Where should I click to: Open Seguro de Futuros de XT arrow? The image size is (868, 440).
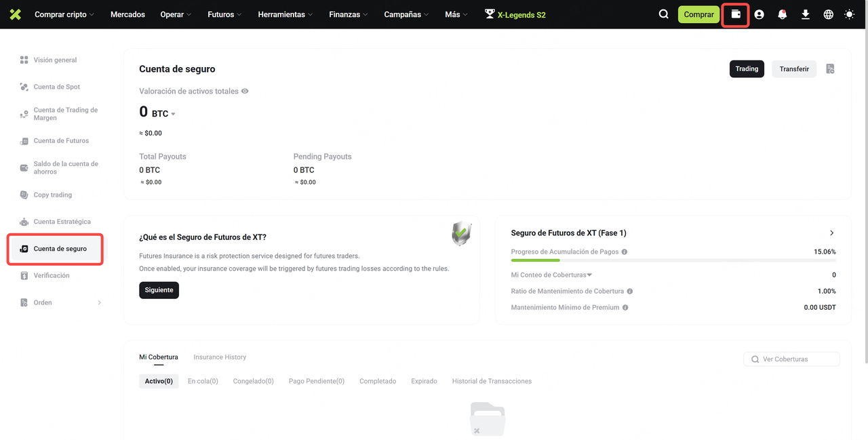(832, 233)
